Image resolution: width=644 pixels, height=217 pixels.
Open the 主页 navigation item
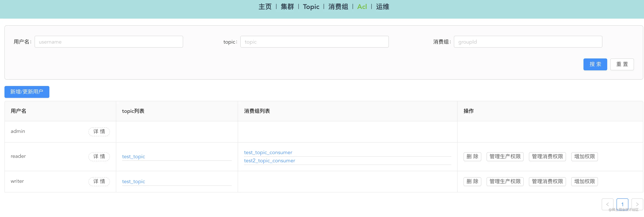pyautogui.click(x=265, y=7)
